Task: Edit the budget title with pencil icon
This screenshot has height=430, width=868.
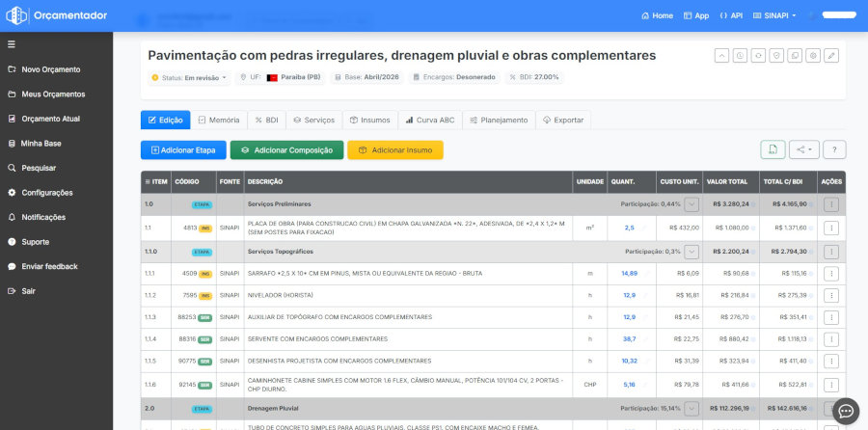Action: pyautogui.click(x=831, y=55)
